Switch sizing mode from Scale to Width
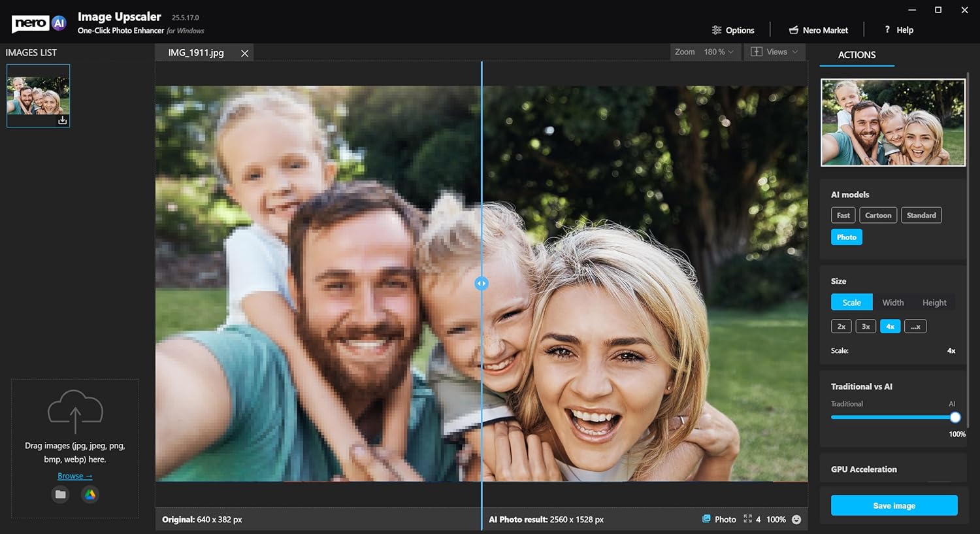The height and width of the screenshot is (534, 980). coord(892,302)
